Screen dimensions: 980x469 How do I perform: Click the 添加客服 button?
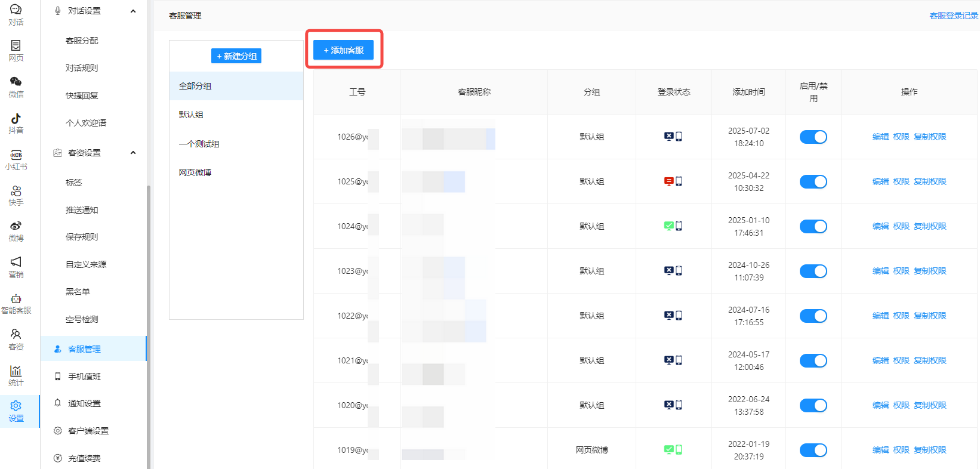point(343,50)
